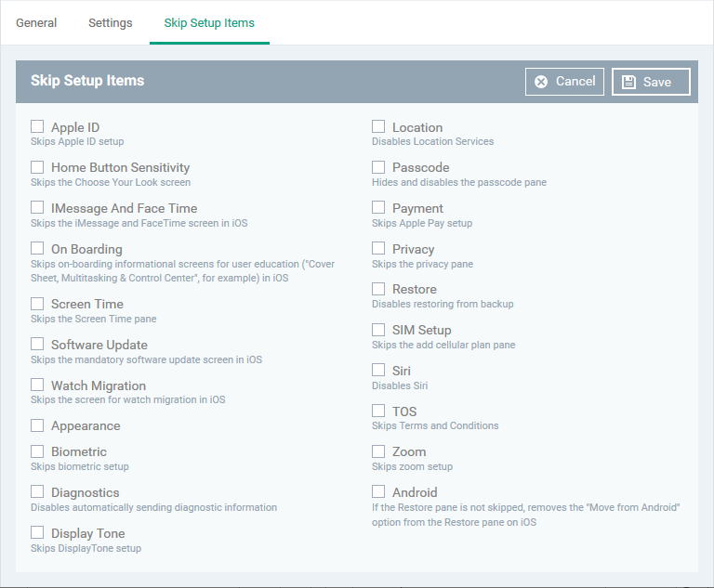The image size is (714, 588).
Task: Tick IMessage And Face Time checkbox
Action: pyautogui.click(x=37, y=207)
